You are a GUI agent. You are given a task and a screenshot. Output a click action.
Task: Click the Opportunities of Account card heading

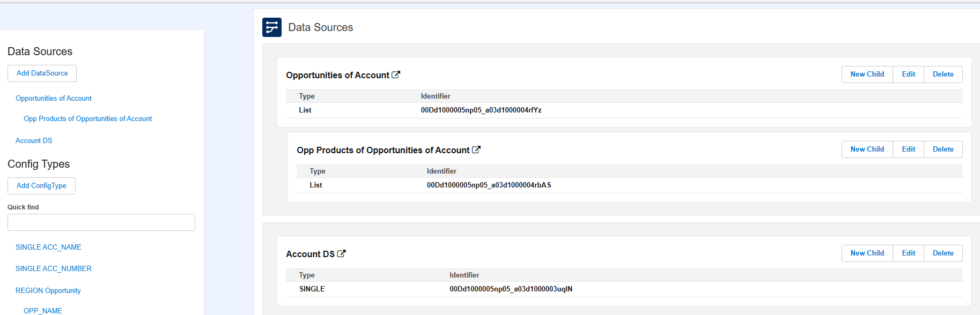coord(337,76)
